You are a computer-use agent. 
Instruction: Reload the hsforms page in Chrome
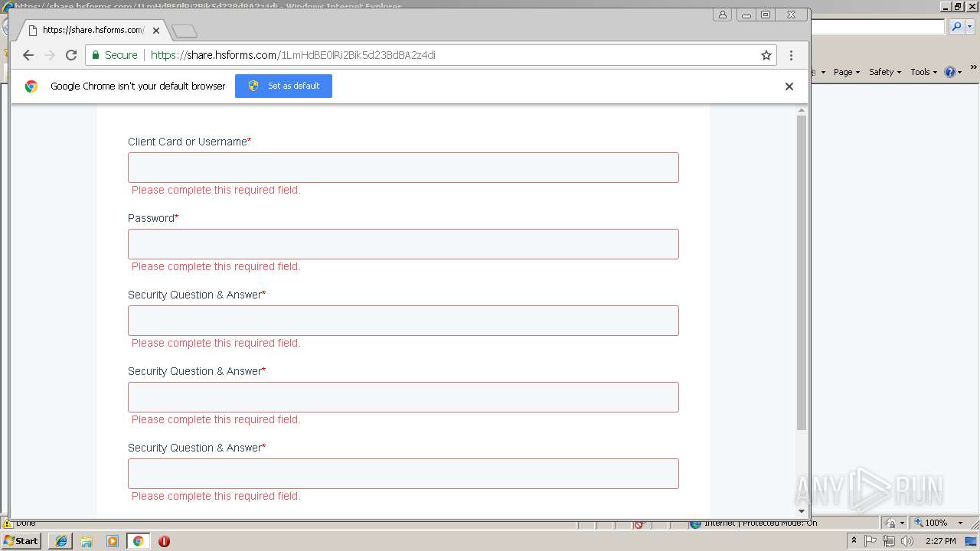coord(71,55)
